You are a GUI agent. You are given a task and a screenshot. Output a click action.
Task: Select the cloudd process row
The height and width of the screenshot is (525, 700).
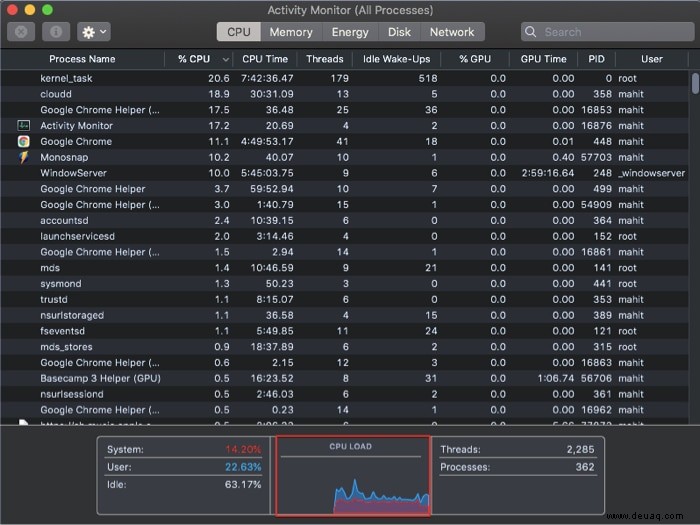pos(344,94)
